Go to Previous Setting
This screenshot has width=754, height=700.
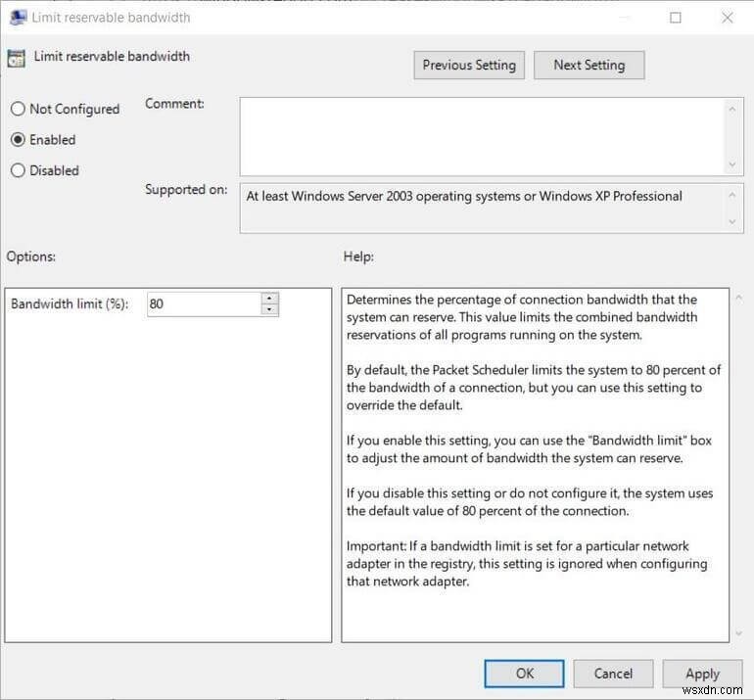tap(469, 65)
